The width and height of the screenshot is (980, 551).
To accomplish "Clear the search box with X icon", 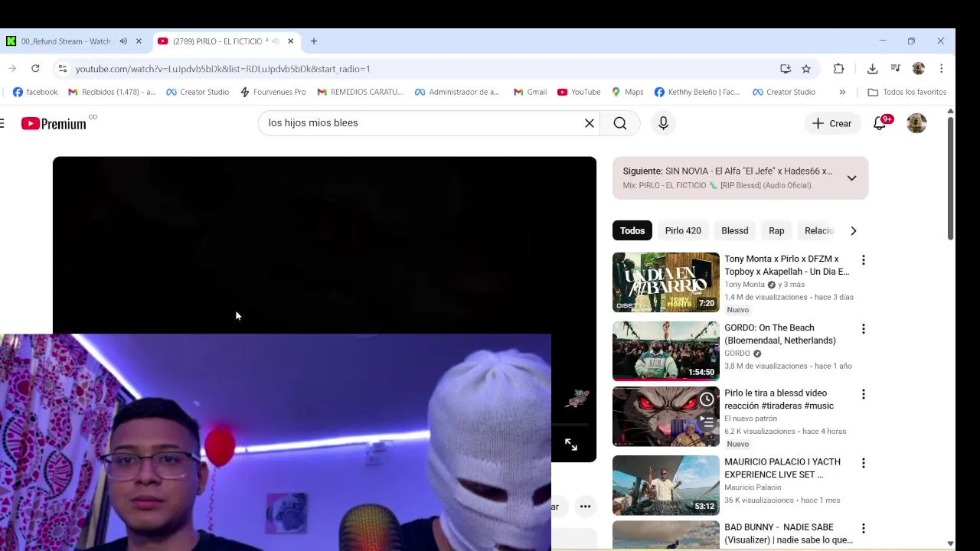I will pyautogui.click(x=590, y=123).
